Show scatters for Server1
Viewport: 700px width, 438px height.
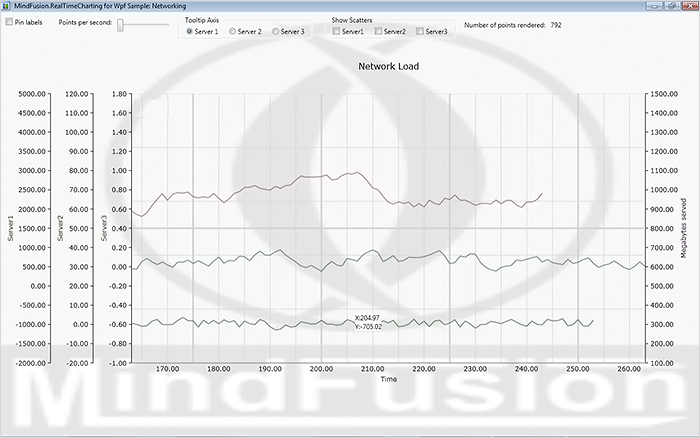point(337,32)
